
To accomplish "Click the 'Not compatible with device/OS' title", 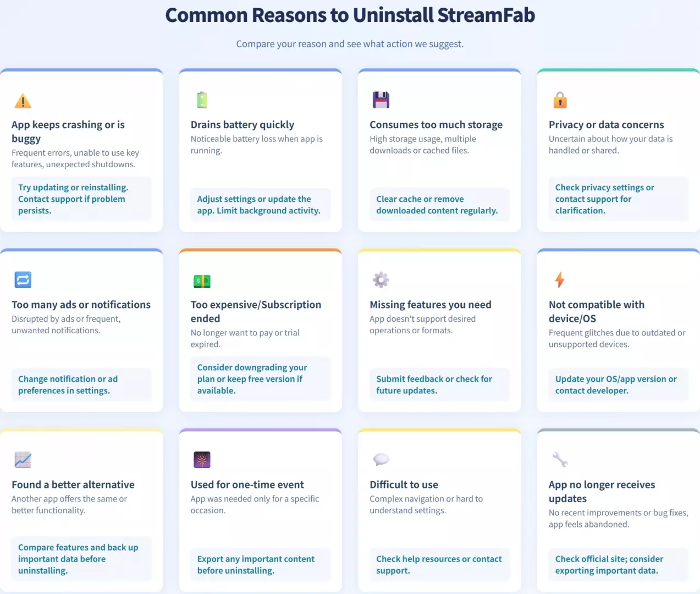I will pyautogui.click(x=597, y=311).
